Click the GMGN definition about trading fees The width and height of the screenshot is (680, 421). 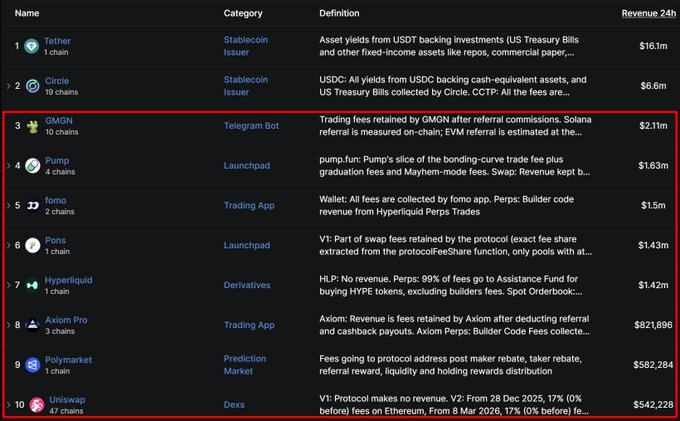[455, 126]
